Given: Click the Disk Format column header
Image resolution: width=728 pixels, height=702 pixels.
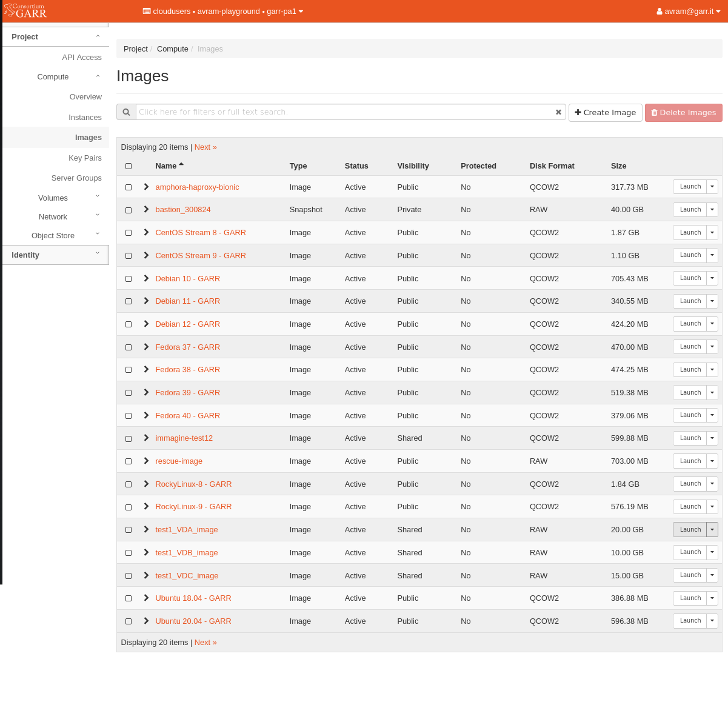Looking at the screenshot, I should tap(552, 166).
